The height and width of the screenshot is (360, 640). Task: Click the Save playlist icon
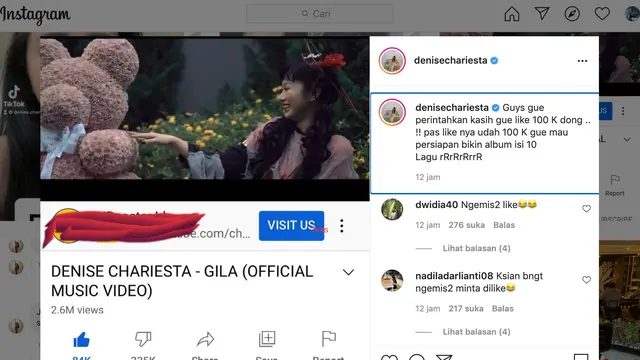(x=267, y=339)
